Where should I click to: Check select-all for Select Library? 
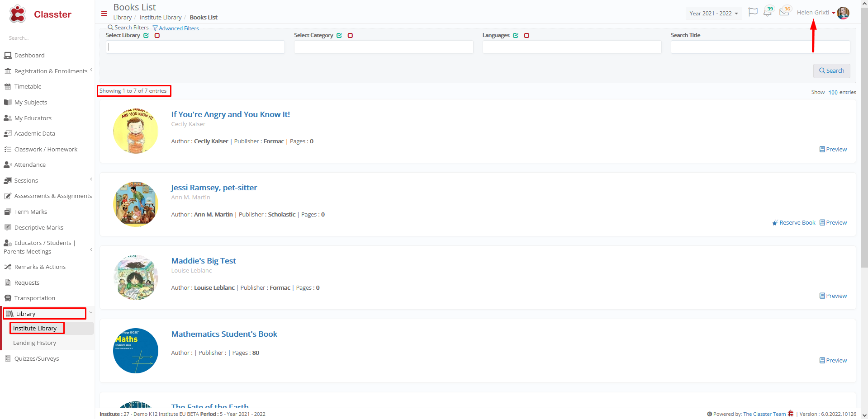(146, 35)
